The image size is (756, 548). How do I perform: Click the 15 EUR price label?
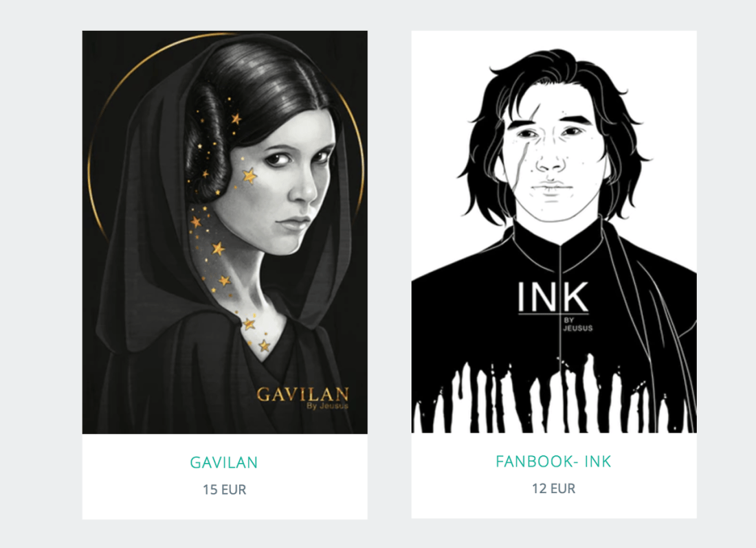pos(224,489)
